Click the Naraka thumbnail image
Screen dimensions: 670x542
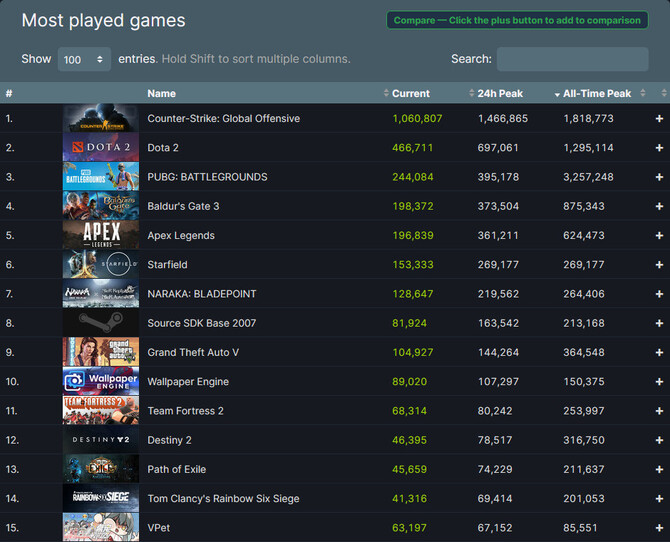(x=101, y=294)
